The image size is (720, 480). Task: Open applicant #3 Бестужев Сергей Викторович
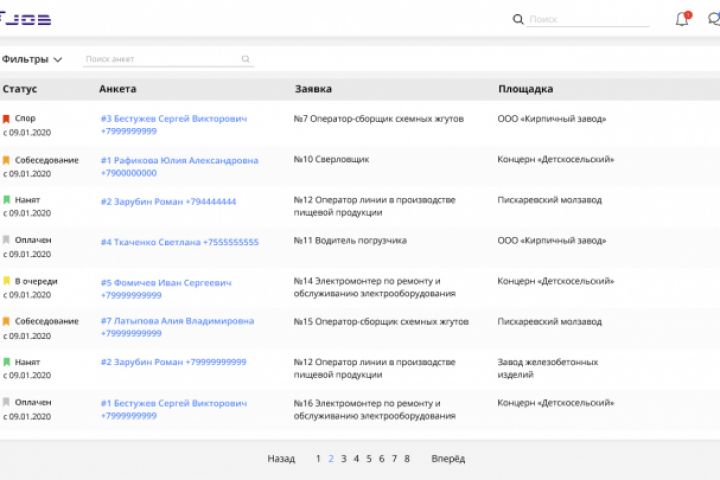[174, 118]
